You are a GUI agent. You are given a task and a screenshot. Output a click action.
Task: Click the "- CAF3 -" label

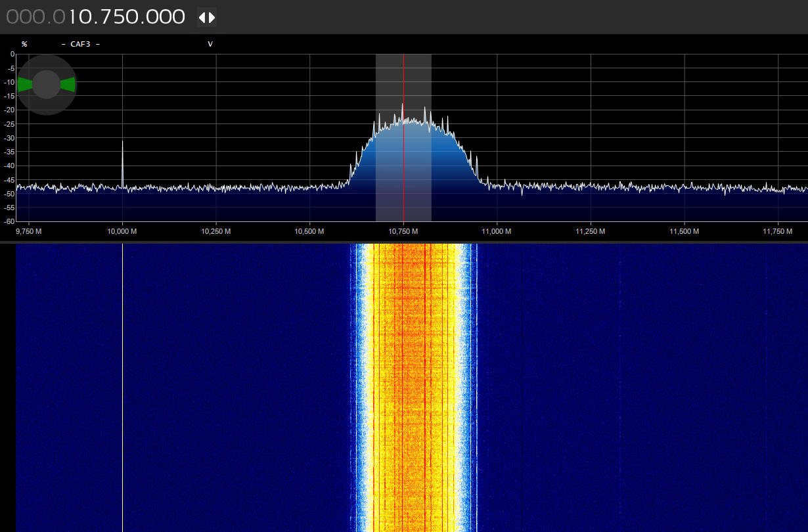81,44
